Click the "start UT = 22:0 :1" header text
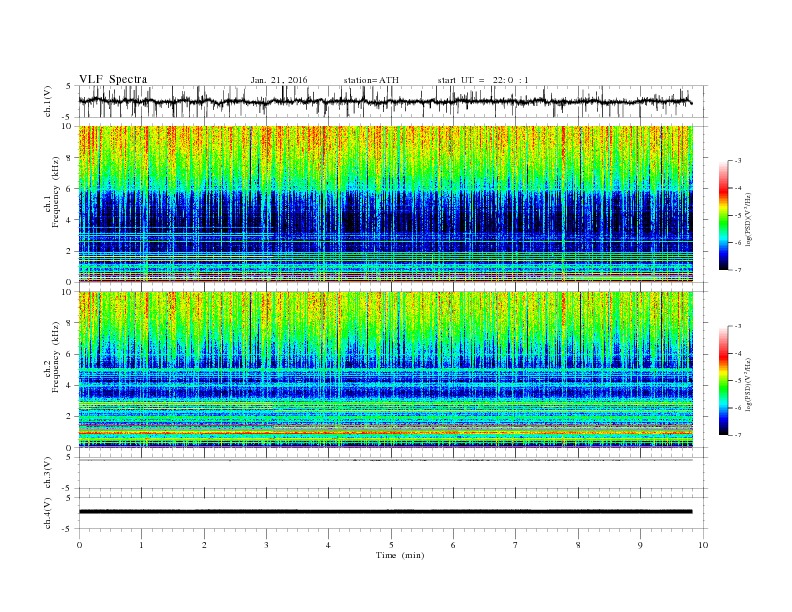This screenshot has width=792, height=612. click(x=483, y=80)
